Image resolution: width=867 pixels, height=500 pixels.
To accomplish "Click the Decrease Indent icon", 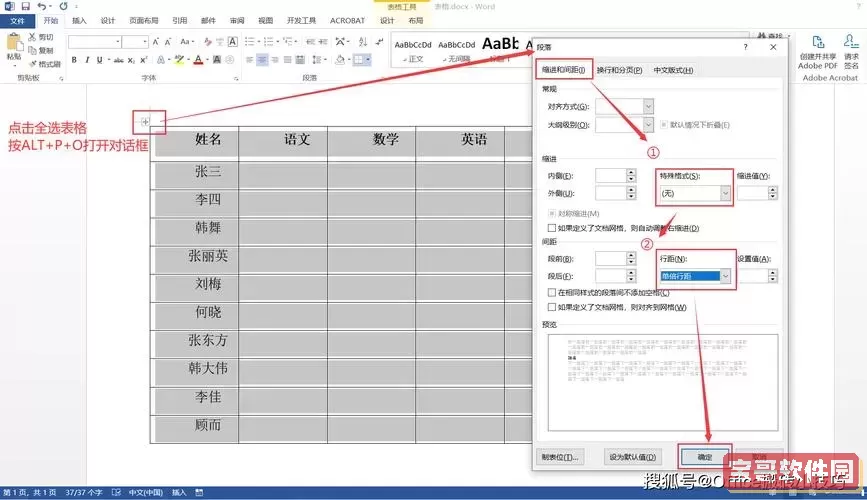I will [x=310, y=41].
